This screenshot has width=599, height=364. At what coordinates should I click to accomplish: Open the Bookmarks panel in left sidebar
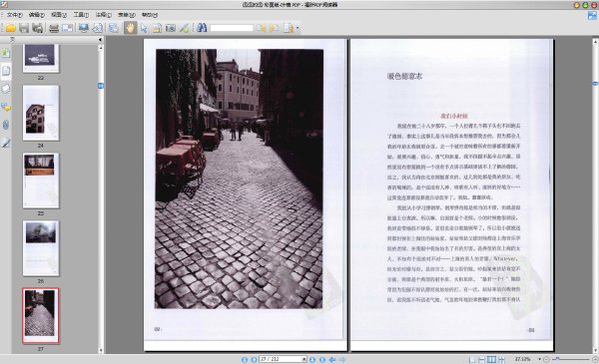[6, 52]
